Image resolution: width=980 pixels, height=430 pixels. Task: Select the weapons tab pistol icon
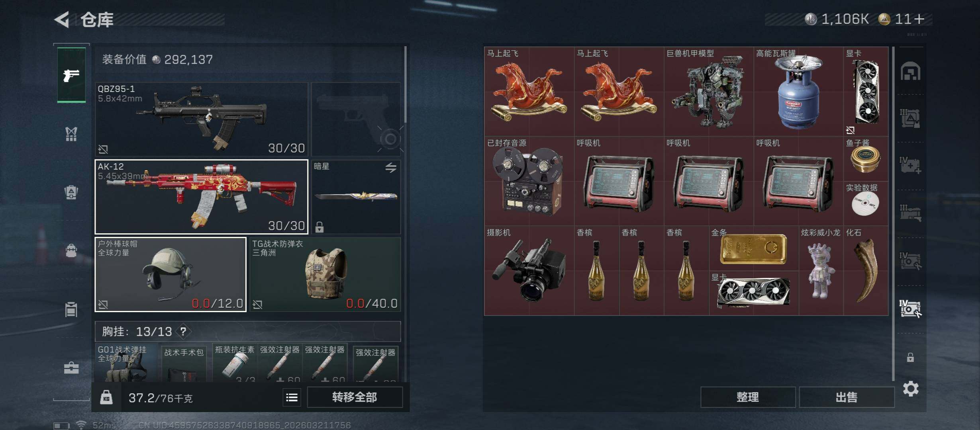71,75
